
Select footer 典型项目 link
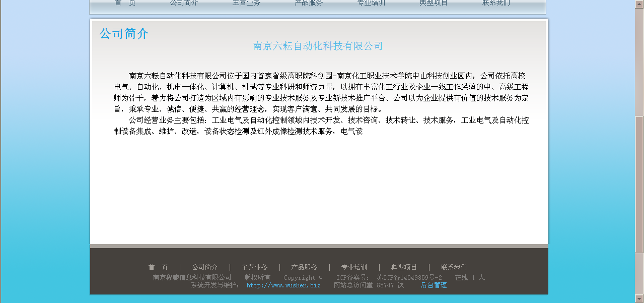404,267
